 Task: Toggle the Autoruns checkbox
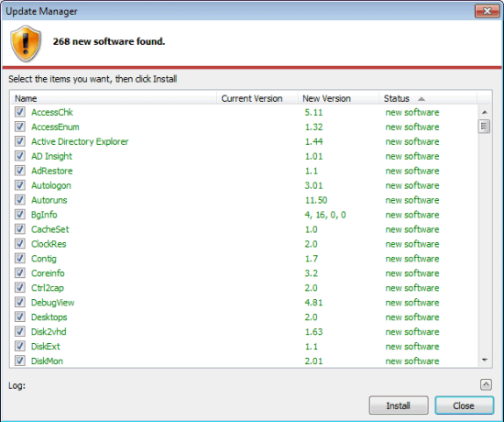[x=20, y=200]
